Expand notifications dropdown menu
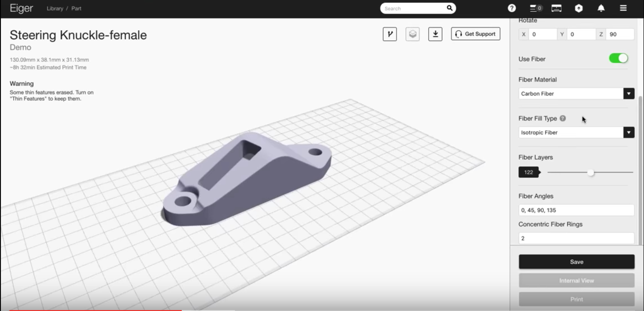Image resolution: width=644 pixels, height=311 pixels. pyautogui.click(x=601, y=8)
